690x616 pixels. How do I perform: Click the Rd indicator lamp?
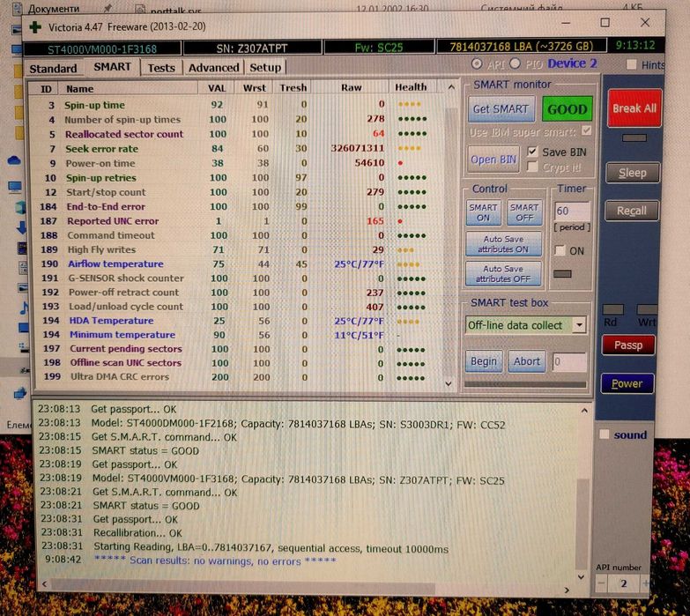[x=612, y=309]
